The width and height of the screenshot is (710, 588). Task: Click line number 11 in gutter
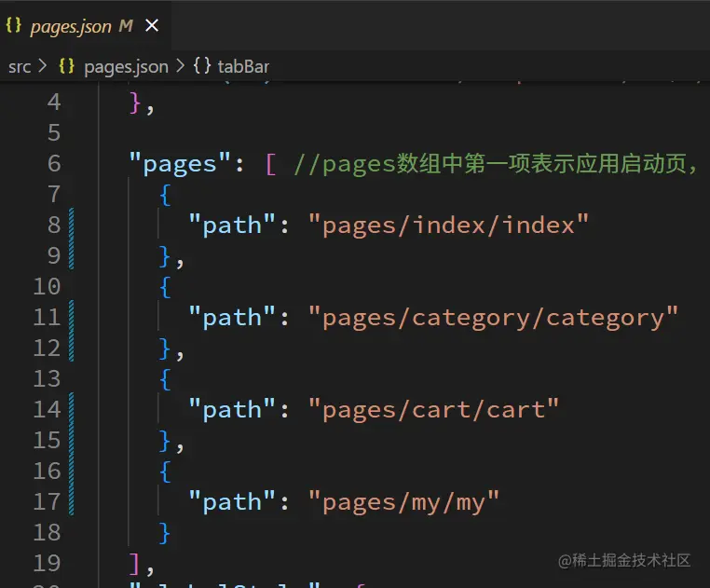[x=48, y=318]
